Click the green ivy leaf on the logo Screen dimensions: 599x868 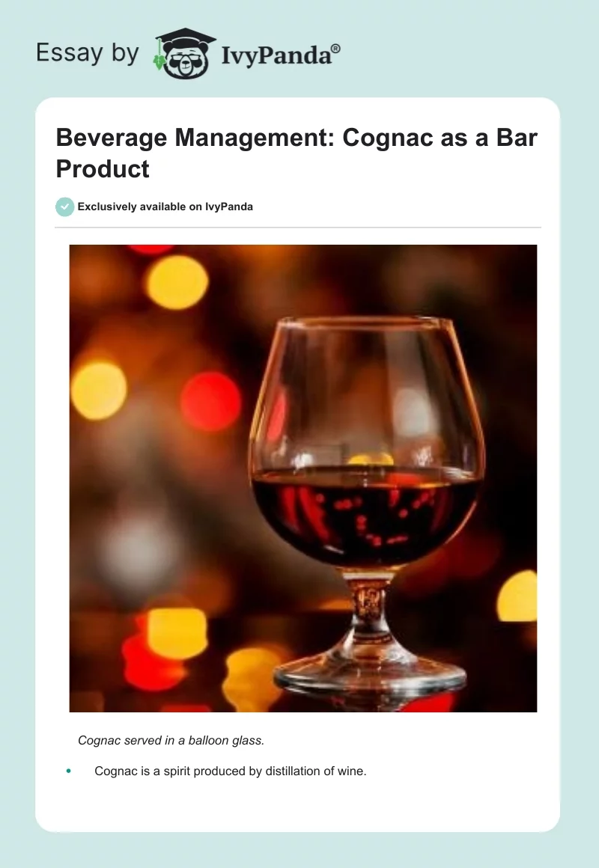[x=159, y=61]
